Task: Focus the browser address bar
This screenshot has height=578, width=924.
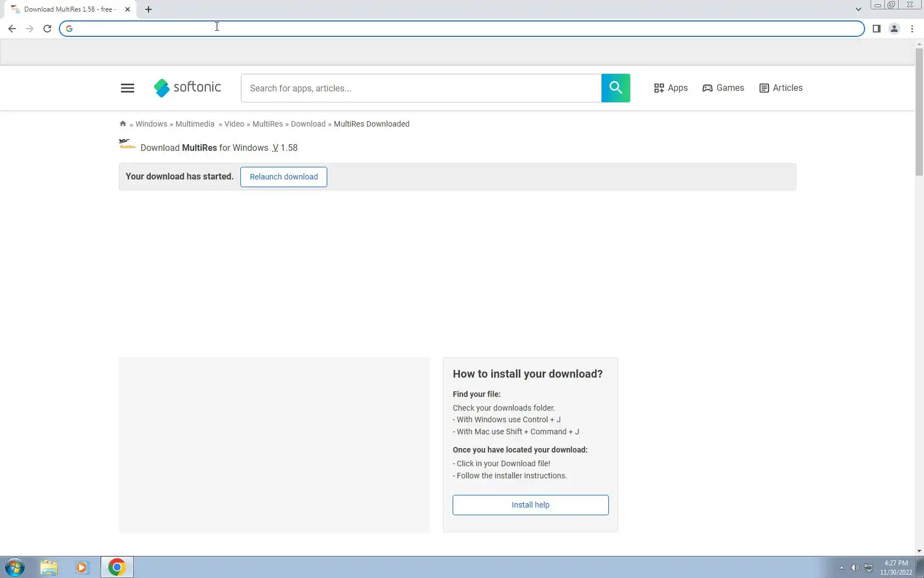Action: (462, 29)
